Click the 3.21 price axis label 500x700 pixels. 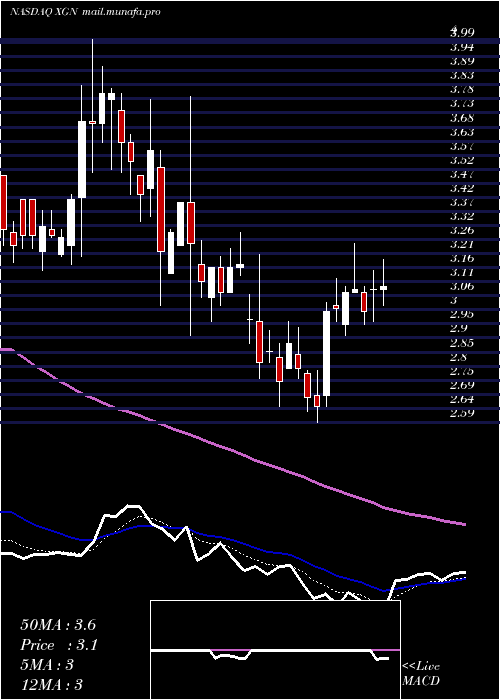462,245
